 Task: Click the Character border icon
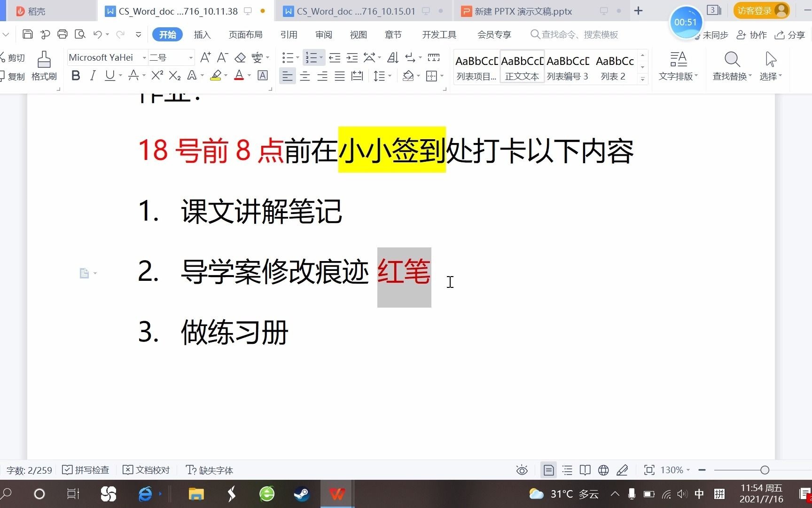point(263,75)
